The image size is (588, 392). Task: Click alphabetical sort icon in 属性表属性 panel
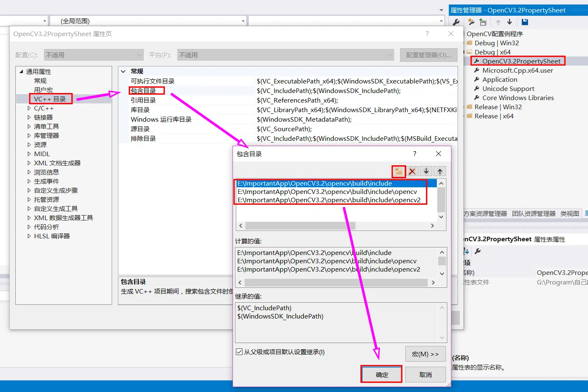click(466, 251)
